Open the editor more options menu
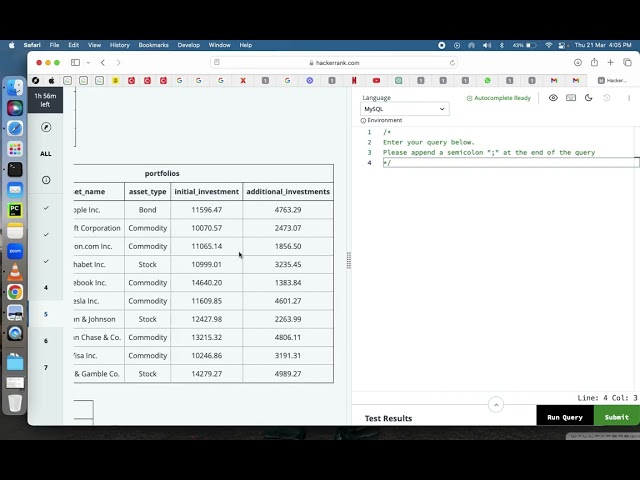640x480 pixels. coord(629,98)
